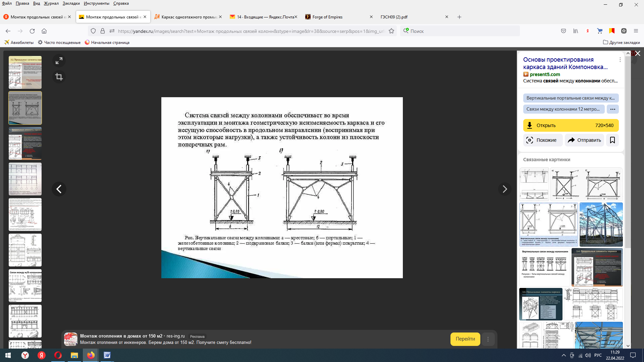644x362 pixels.
Task: Open the image at 720×540
Action: point(571,125)
